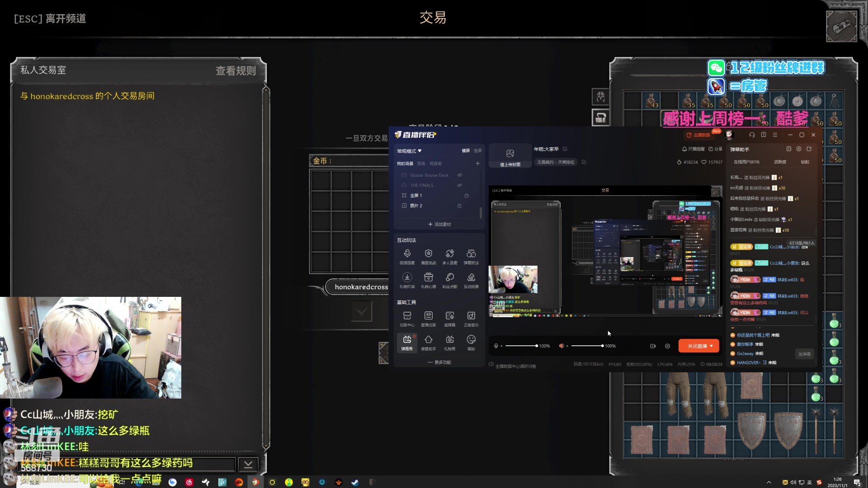Edit the 无畏契约 category tag

pos(584,162)
